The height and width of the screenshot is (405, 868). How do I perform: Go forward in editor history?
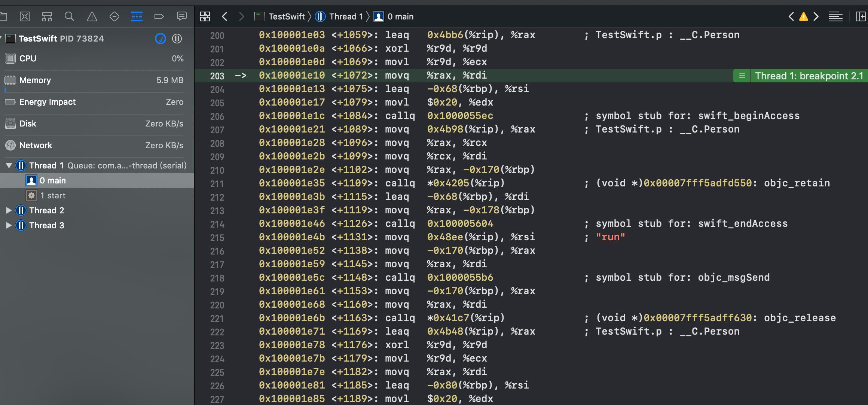242,16
